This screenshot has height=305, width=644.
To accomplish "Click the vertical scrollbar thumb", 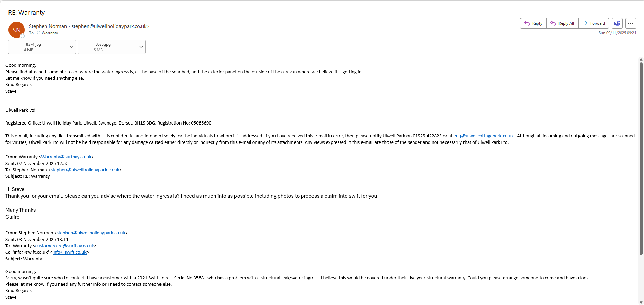I will click(x=641, y=156).
